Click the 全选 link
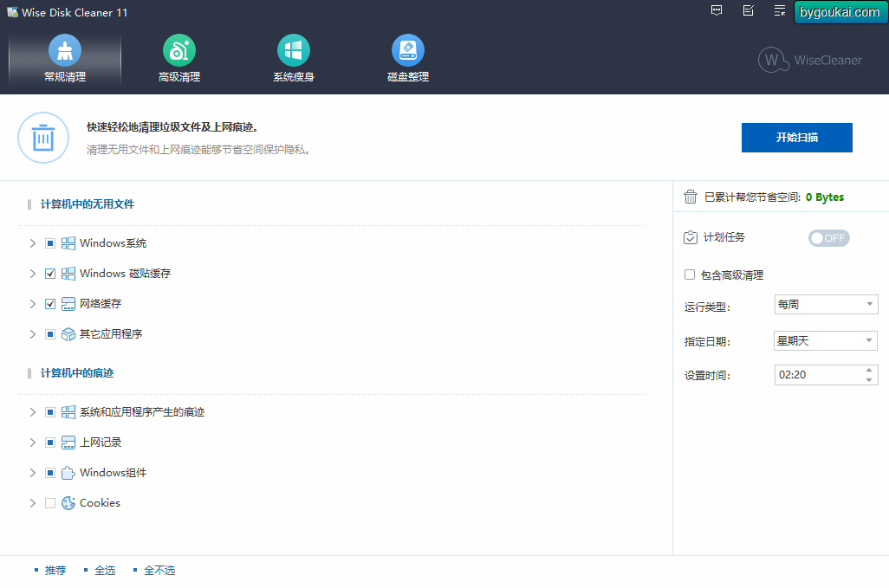889x588 pixels. [105, 571]
